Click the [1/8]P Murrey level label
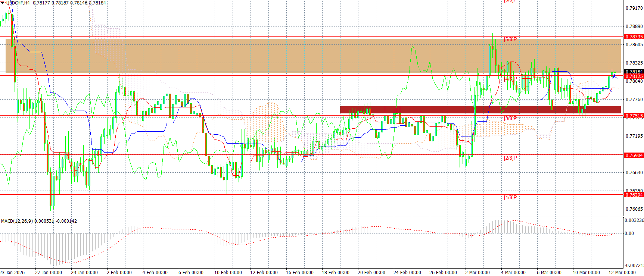The width and height of the screenshot is (644, 276). pos(510,197)
